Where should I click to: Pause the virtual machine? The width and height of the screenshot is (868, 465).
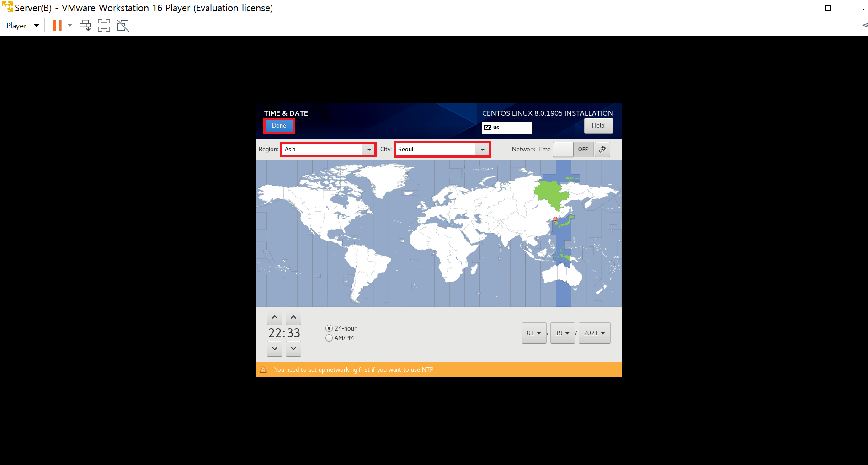click(57, 26)
